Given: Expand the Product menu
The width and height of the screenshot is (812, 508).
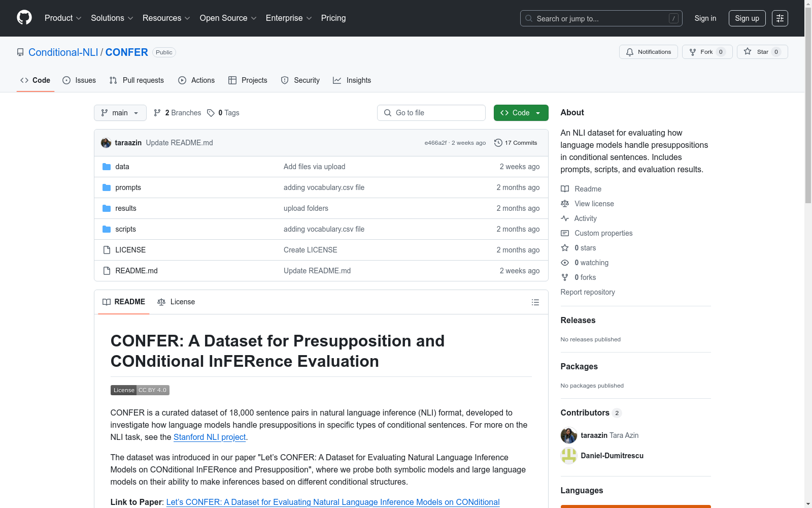Looking at the screenshot, I should tap(63, 18).
